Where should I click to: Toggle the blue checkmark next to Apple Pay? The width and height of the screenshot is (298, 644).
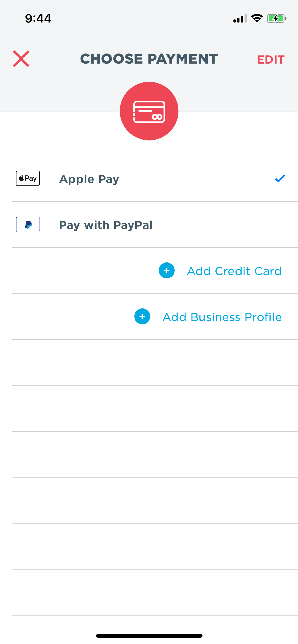[x=280, y=178]
